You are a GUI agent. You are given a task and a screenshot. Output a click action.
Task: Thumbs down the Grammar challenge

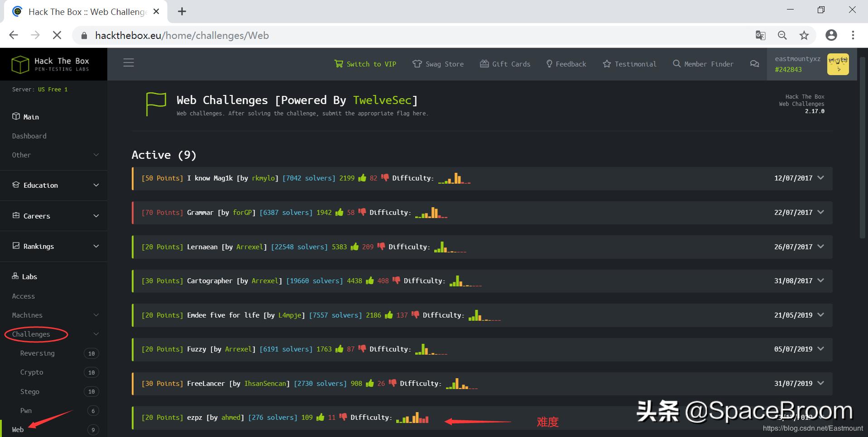pyautogui.click(x=361, y=212)
